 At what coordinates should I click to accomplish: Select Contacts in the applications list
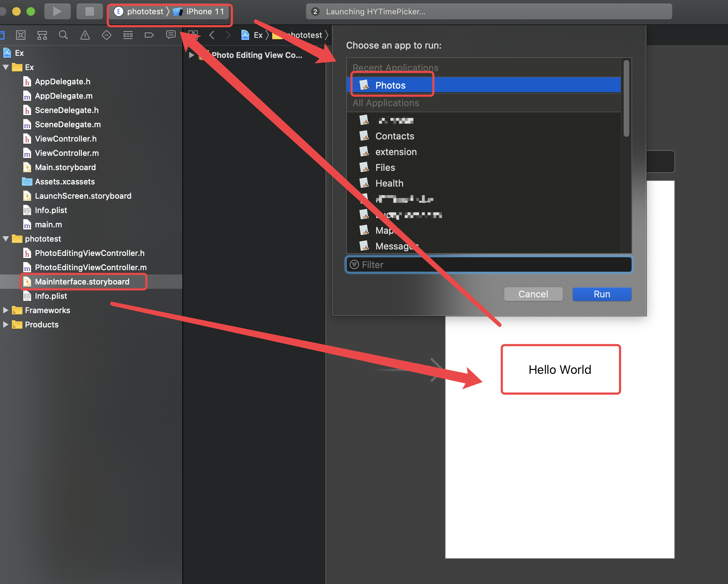point(394,136)
